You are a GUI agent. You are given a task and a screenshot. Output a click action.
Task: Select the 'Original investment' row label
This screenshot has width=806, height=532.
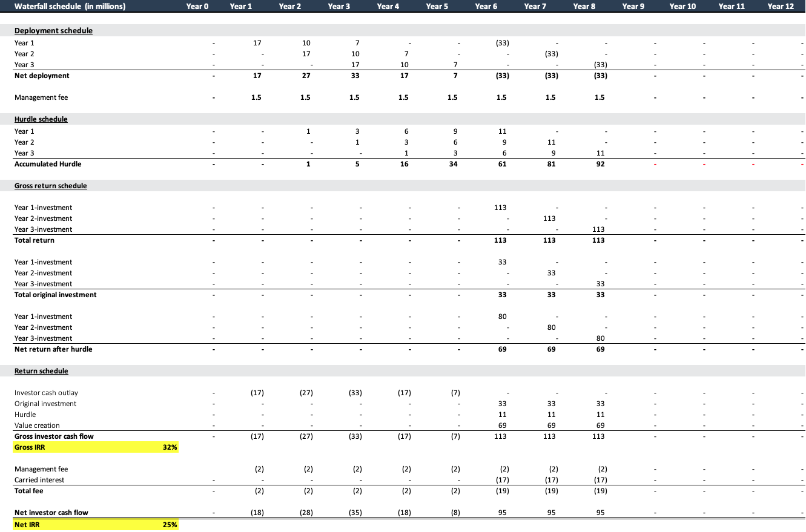click(x=45, y=404)
